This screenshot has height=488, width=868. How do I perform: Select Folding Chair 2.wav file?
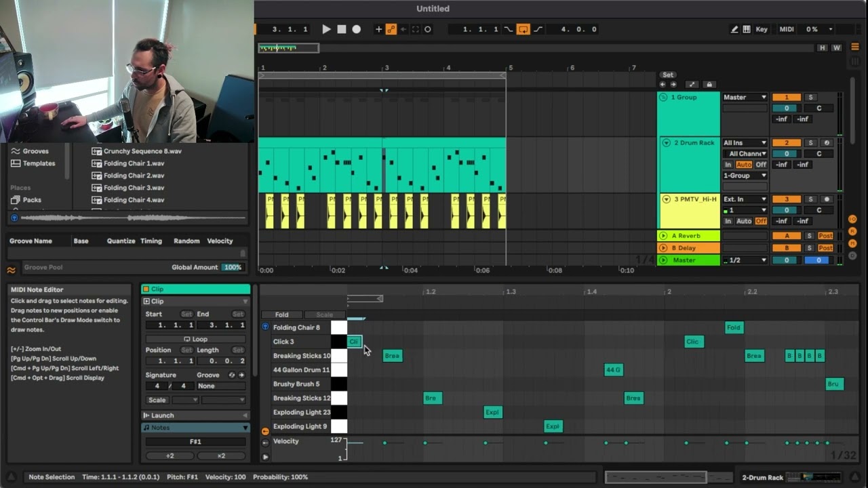tap(134, 176)
